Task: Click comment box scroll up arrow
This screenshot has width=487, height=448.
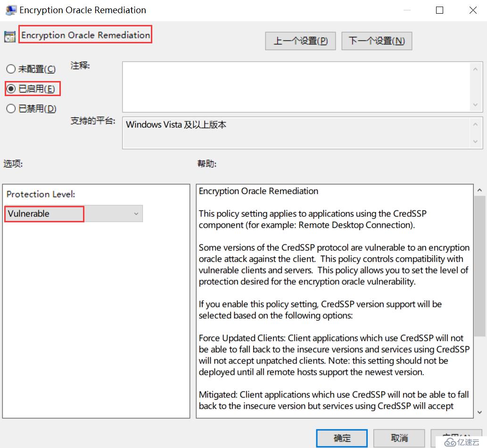Action: point(475,69)
